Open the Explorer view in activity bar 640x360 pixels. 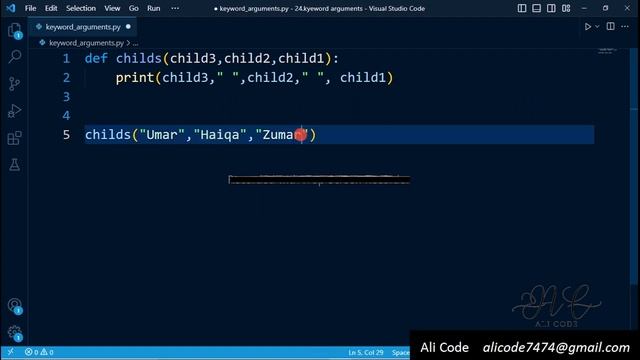[14, 30]
